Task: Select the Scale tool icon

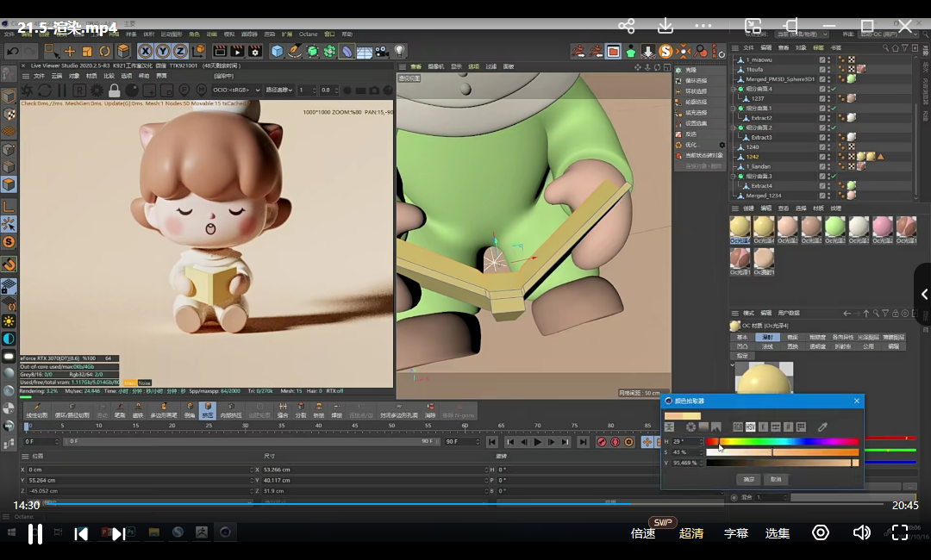Action: 87,52
